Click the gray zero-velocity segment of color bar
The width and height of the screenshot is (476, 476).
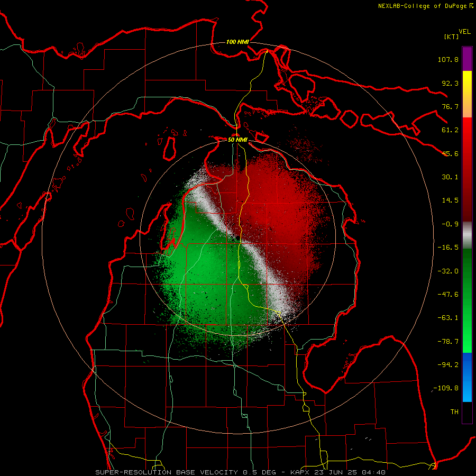(467, 235)
